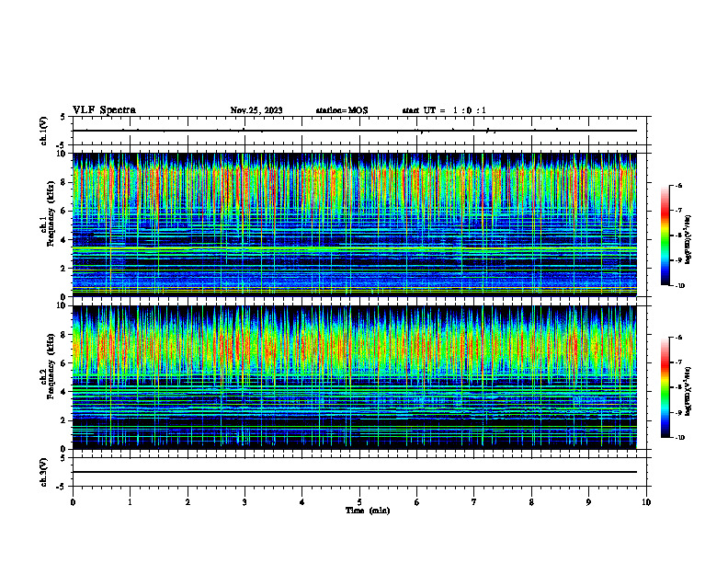The height and width of the screenshot is (563, 728).
Task: Click the "Time (min)" axis label
Action: pos(368,511)
